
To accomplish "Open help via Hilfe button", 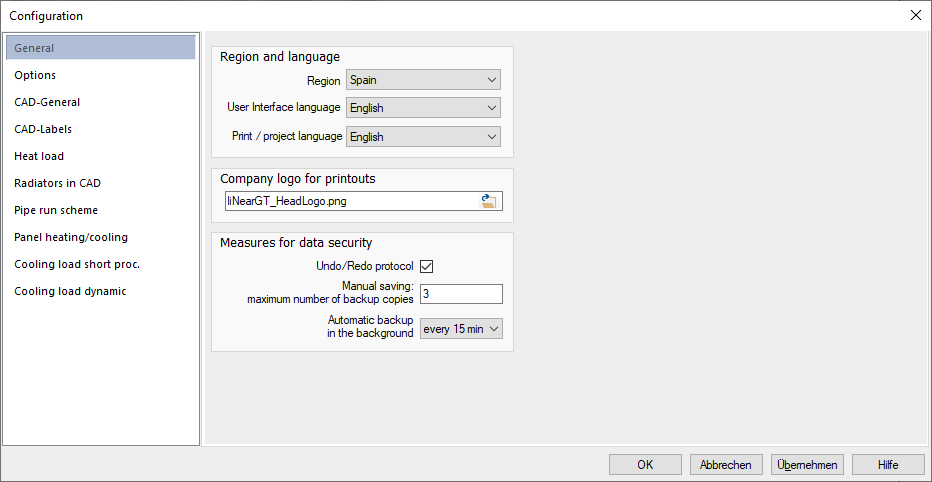I will (x=888, y=465).
